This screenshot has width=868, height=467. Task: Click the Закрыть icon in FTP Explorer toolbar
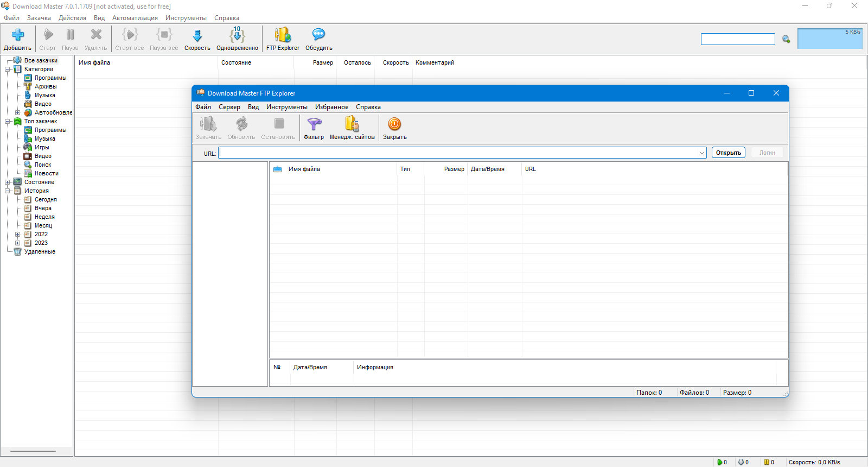[x=394, y=124]
